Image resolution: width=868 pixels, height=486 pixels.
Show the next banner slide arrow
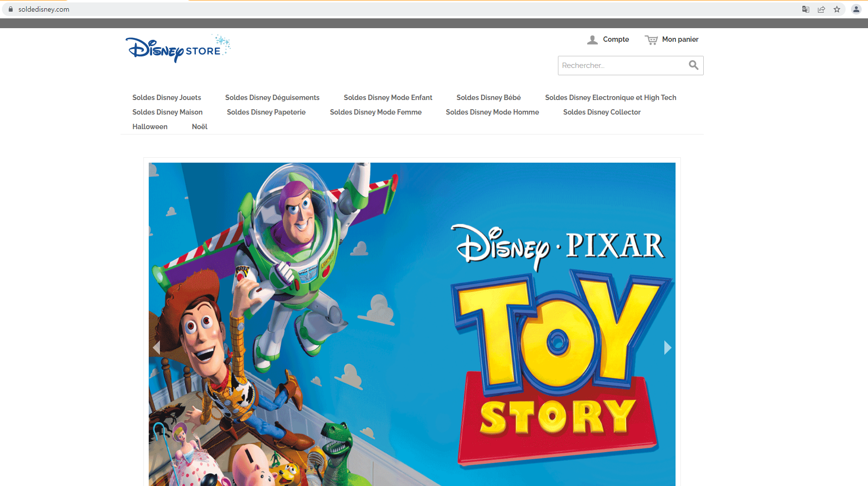(668, 347)
